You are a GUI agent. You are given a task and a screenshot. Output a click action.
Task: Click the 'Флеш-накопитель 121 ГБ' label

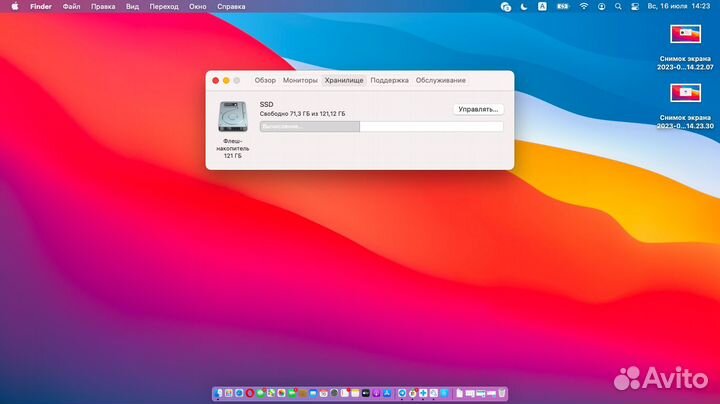point(233,148)
